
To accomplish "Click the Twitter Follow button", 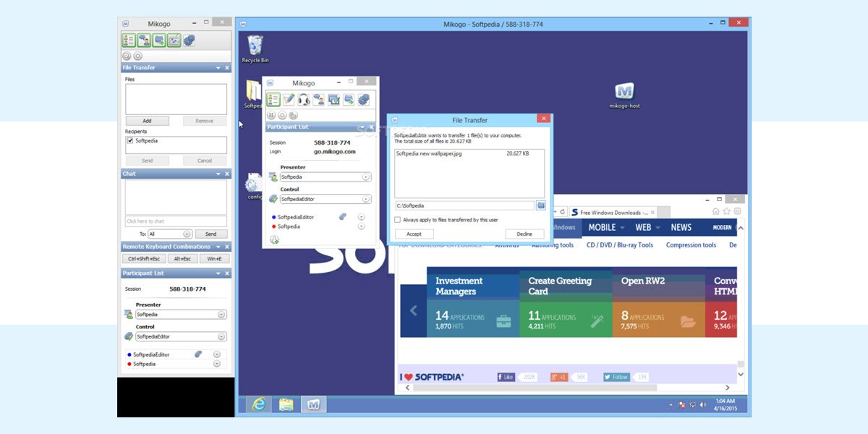I will (x=616, y=377).
